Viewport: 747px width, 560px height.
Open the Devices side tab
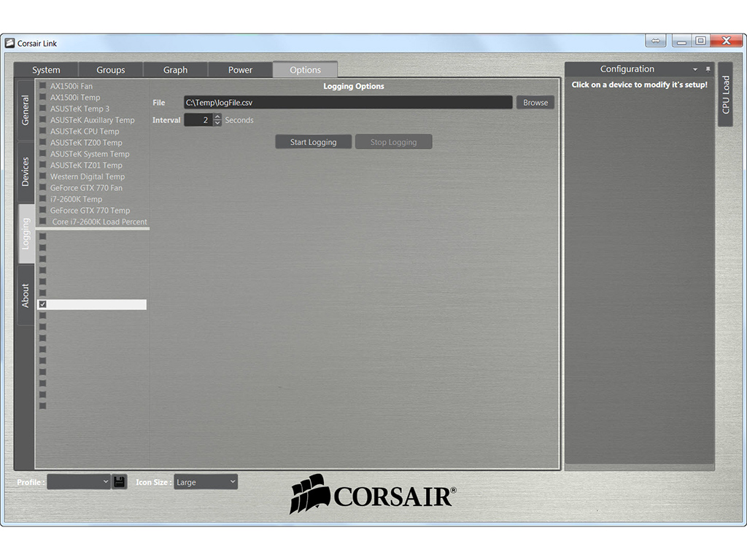[x=26, y=171]
